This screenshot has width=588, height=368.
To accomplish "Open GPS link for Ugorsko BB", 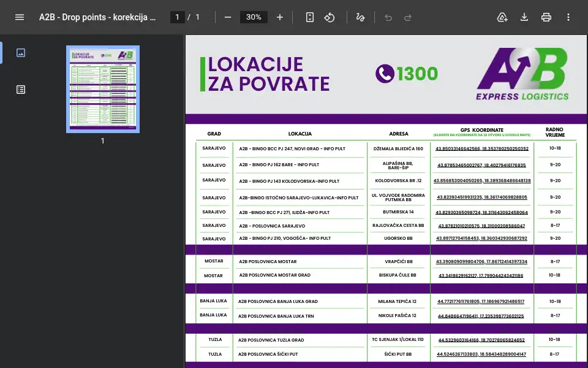I will pos(482,239).
